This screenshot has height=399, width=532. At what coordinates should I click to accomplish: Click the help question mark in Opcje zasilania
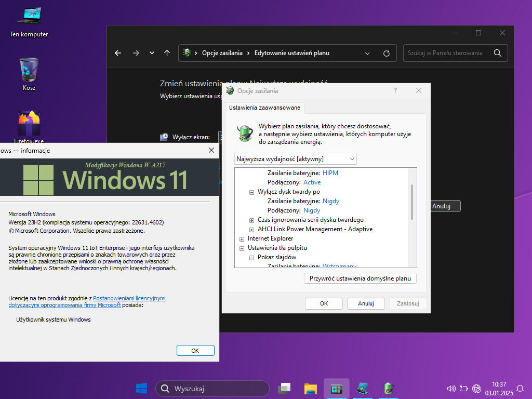coord(395,90)
